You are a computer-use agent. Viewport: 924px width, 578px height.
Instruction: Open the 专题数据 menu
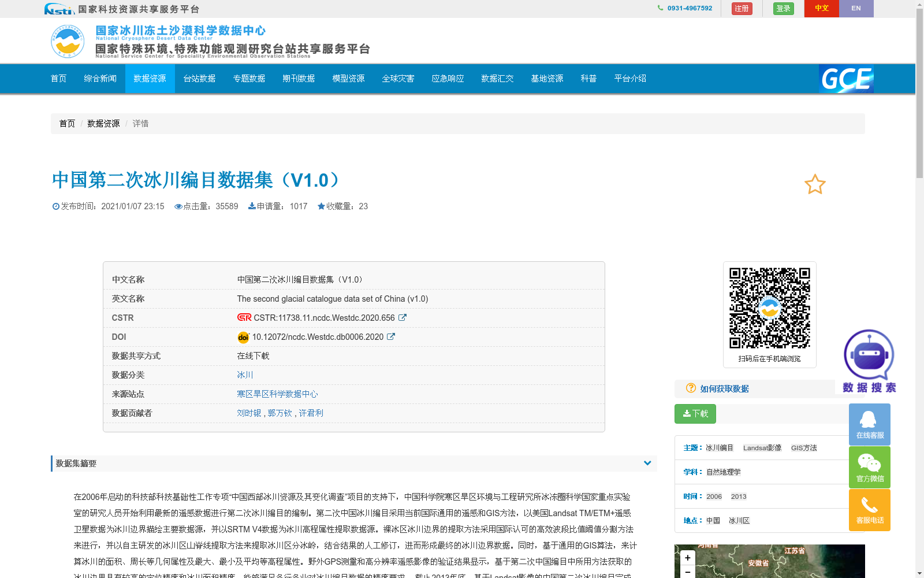(x=249, y=79)
